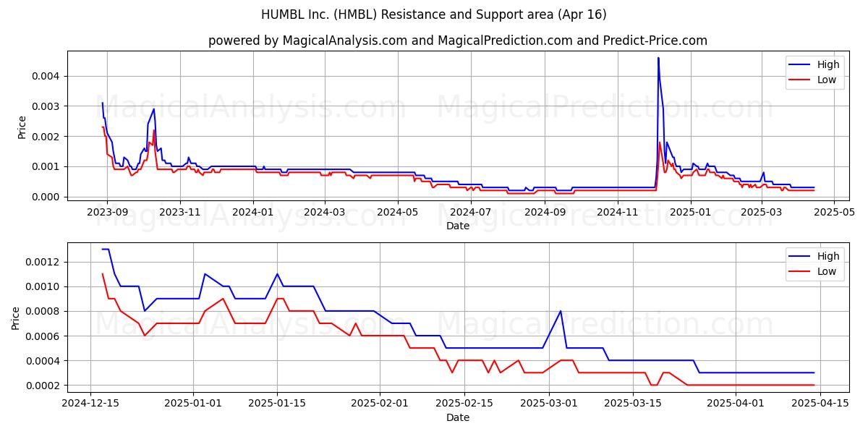Screen dimensions: 868x434
Task: Click the '2024-01' x-axis tick label
Action: [253, 212]
